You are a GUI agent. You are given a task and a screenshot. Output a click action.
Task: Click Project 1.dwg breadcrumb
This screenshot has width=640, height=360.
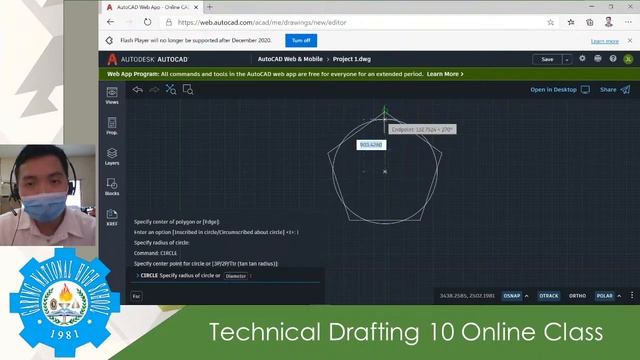pyautogui.click(x=352, y=59)
